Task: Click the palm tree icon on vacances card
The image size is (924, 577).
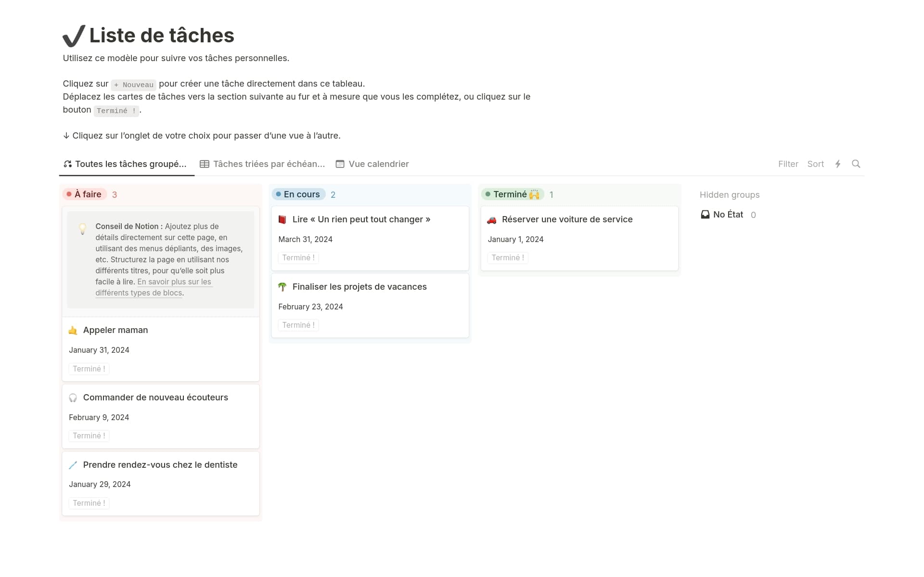Action: (282, 287)
